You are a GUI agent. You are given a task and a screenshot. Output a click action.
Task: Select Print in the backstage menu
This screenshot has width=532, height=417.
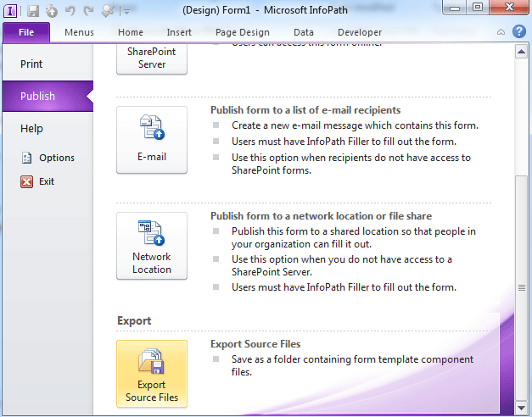[48, 64]
